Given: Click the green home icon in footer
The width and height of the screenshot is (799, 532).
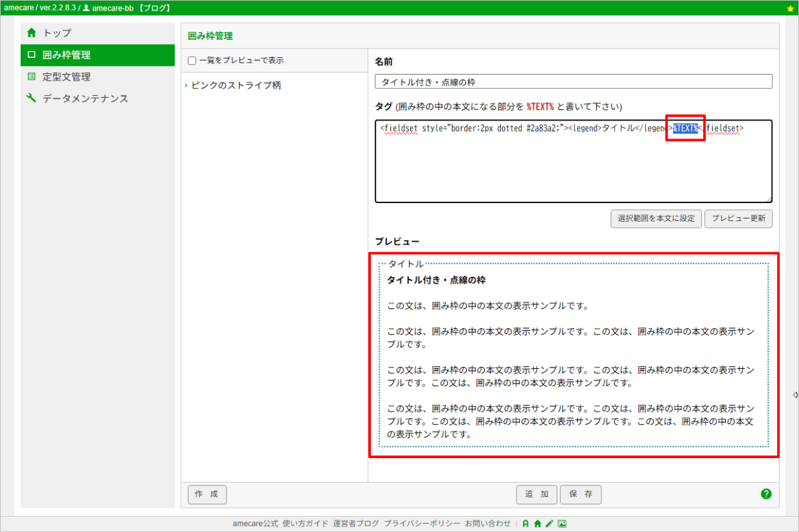Looking at the screenshot, I should tap(537, 524).
